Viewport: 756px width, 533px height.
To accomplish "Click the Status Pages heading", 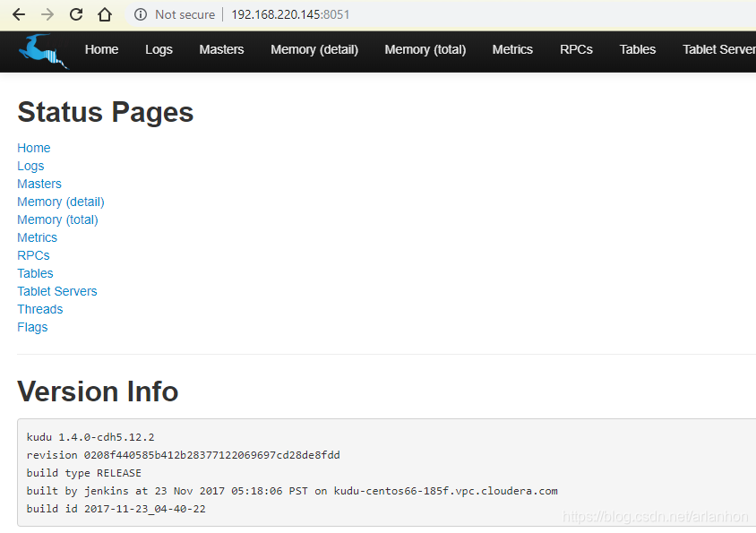I will tap(105, 112).
